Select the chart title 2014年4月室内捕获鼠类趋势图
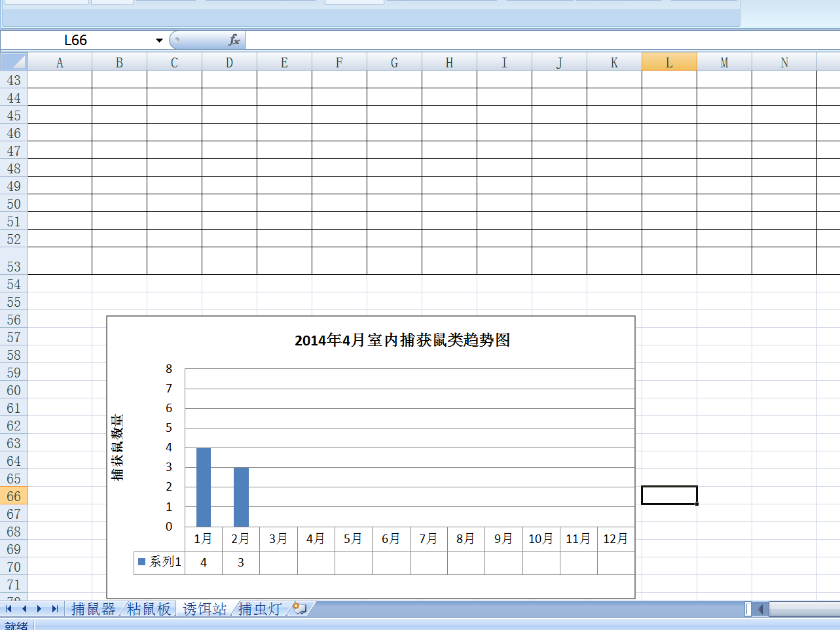This screenshot has width=840, height=630. [402, 340]
